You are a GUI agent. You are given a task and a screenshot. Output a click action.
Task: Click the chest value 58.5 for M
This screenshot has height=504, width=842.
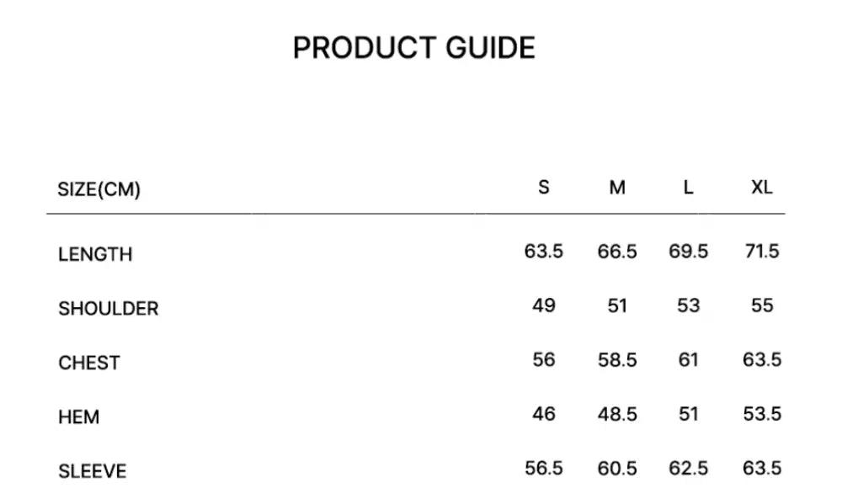[617, 360]
